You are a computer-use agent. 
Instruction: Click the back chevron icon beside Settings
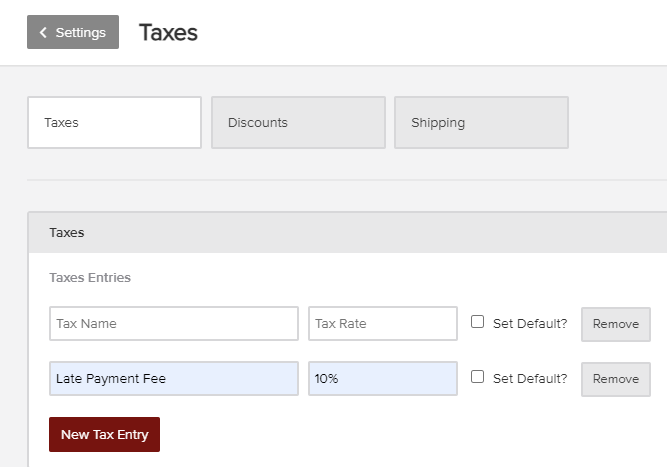(43, 33)
